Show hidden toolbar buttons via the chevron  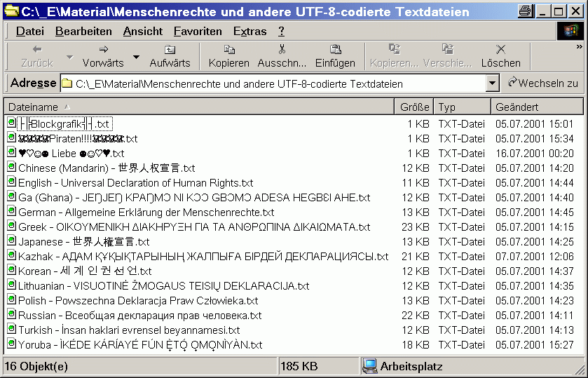click(x=579, y=46)
